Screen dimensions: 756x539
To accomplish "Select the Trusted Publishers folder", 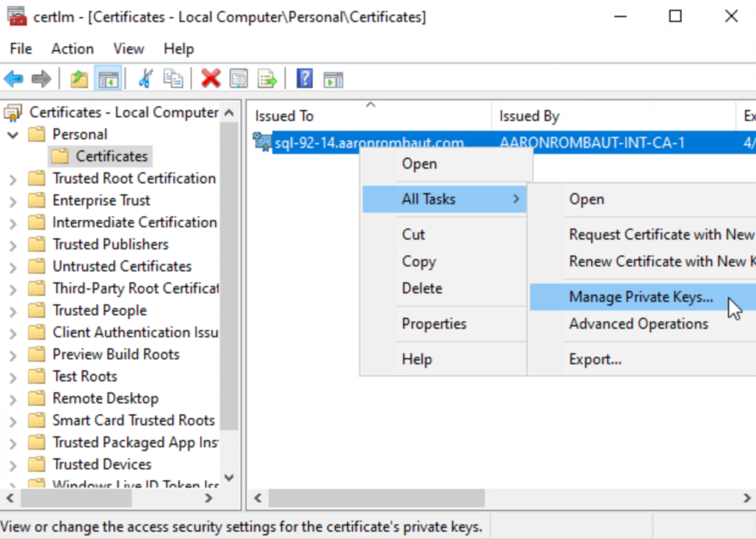I will pyautogui.click(x=110, y=244).
